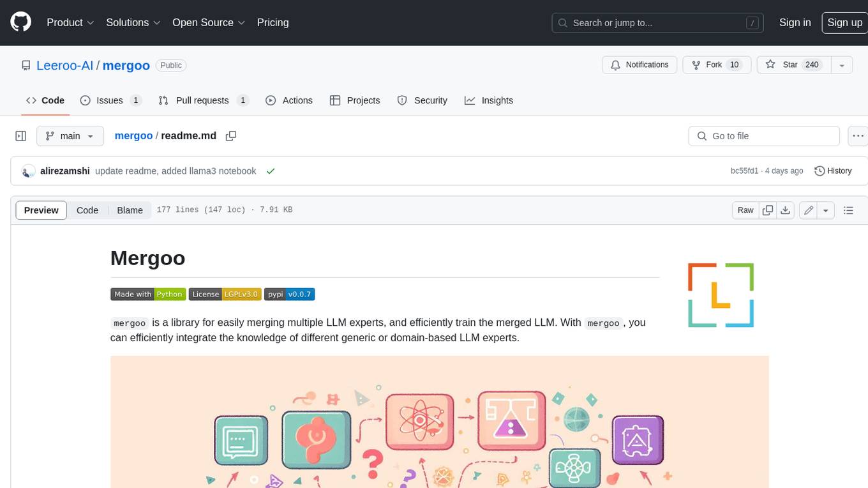Open the mergoo repository root link
The height and width of the screenshot is (488, 868).
click(126, 65)
